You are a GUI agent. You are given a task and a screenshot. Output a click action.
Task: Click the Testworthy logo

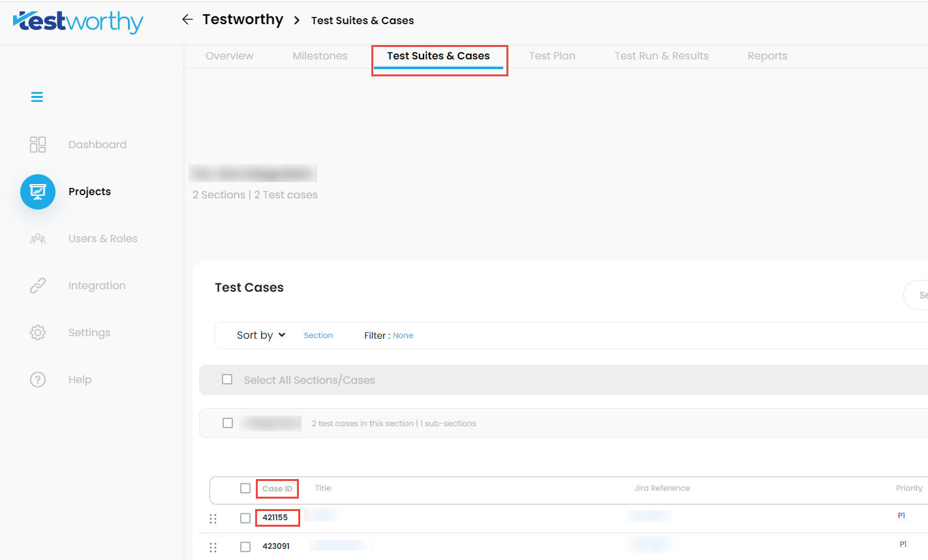[x=78, y=22]
